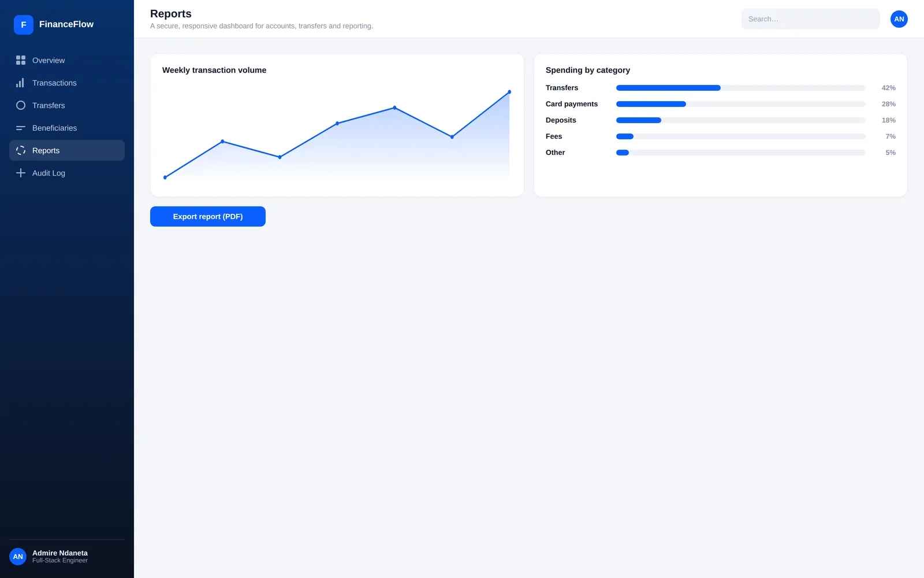
Task: Select the Reports sidebar item
Action: (67, 150)
